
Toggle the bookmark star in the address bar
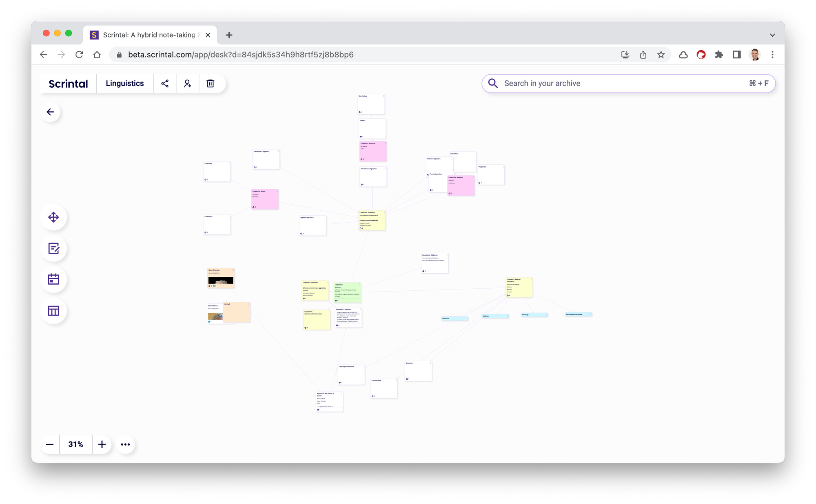[660, 54]
